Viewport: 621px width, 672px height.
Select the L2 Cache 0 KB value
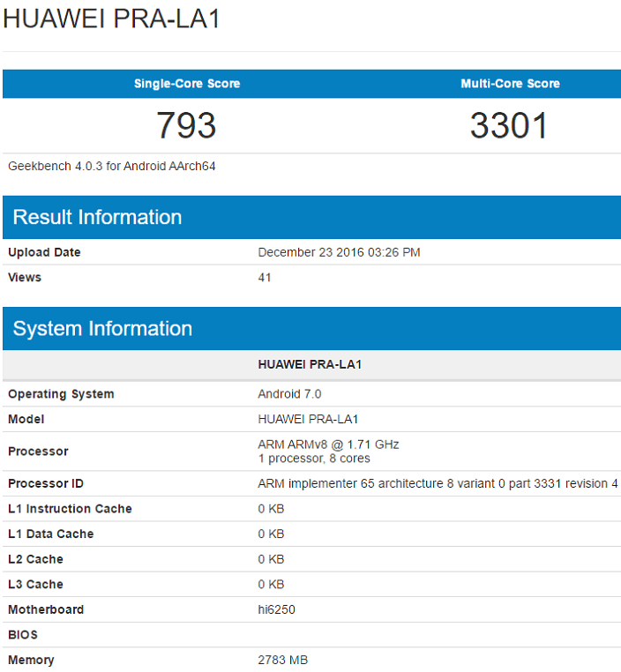click(x=271, y=559)
